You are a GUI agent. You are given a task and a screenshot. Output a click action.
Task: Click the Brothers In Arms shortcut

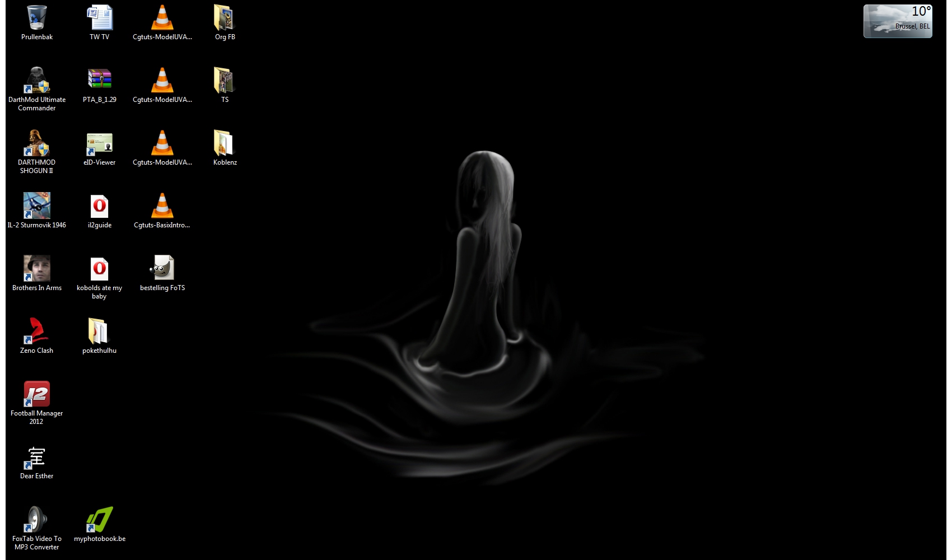click(x=37, y=269)
